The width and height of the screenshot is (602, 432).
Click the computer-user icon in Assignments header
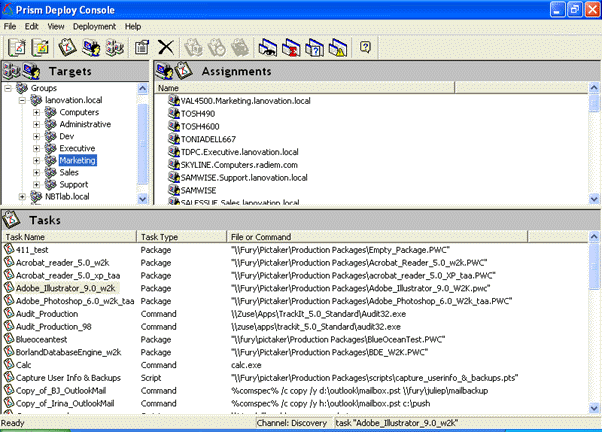(164, 71)
